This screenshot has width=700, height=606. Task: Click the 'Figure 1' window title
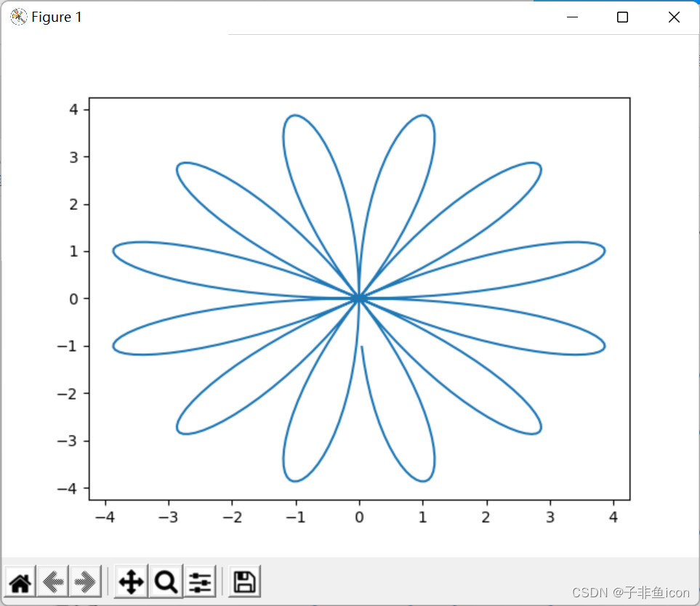57,17
